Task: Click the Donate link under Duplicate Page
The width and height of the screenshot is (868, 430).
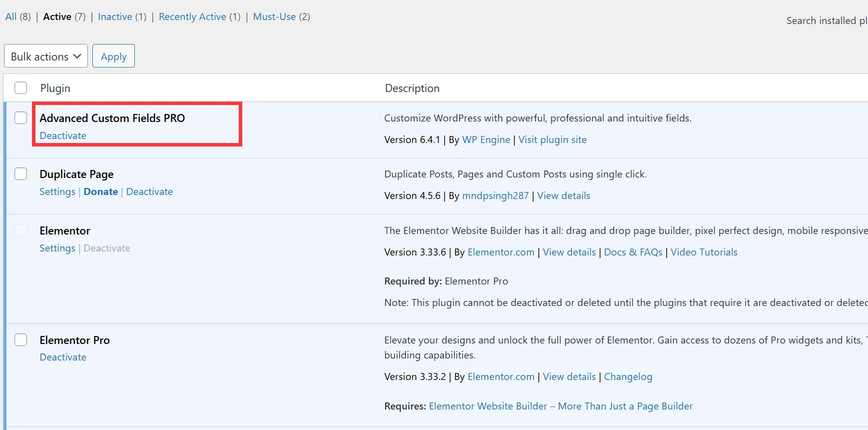Action: 101,191
